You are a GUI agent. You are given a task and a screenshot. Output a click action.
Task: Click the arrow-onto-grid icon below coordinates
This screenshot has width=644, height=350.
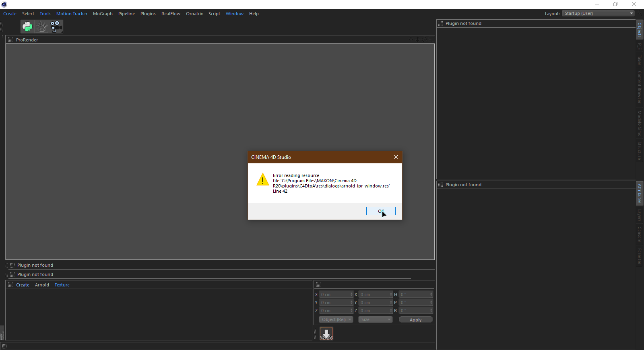[326, 334]
